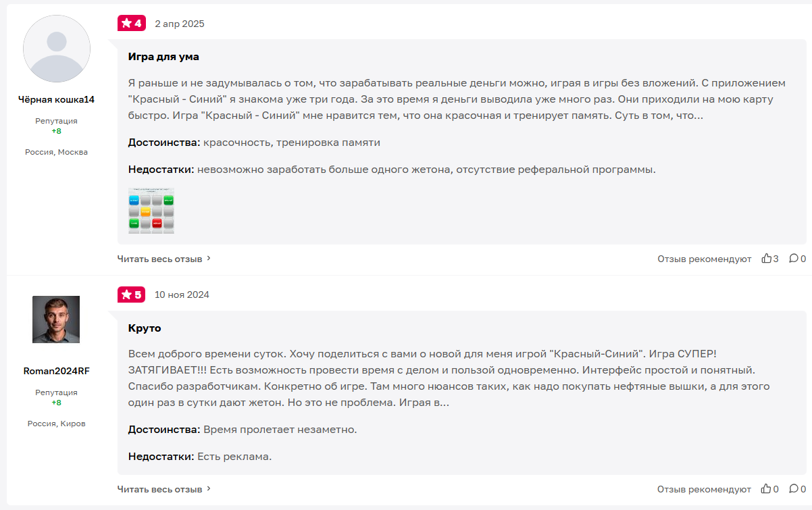Open review titled 'Игра для ума'
This screenshot has height=510, width=812.
tap(163, 57)
